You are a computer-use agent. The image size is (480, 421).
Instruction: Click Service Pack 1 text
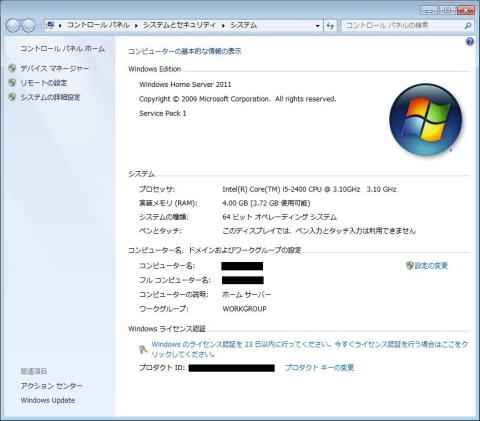(163, 113)
